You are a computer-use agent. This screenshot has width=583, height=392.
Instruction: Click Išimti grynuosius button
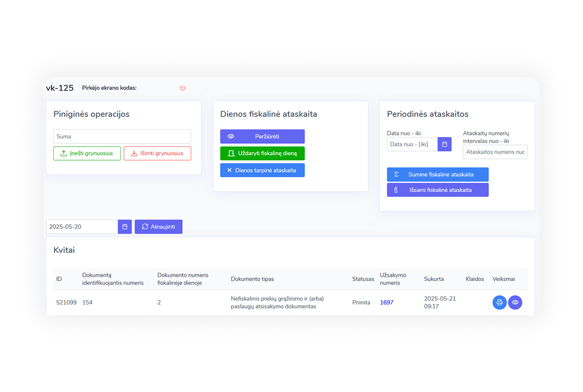(x=157, y=153)
